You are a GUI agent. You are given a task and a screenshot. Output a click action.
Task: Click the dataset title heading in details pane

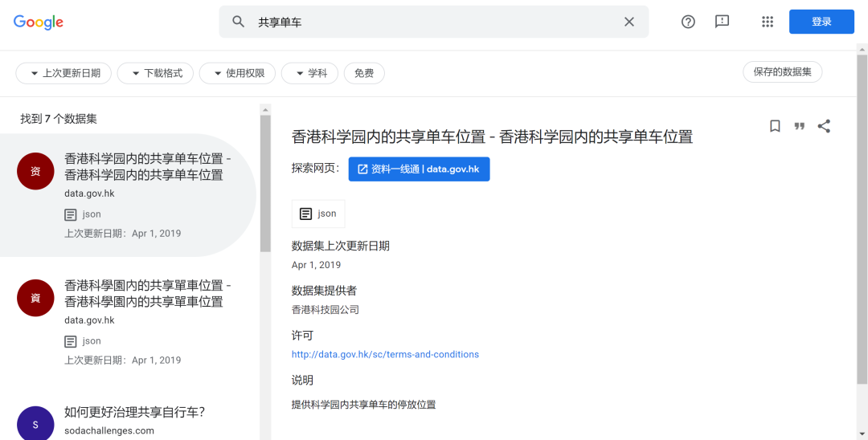[x=492, y=136]
